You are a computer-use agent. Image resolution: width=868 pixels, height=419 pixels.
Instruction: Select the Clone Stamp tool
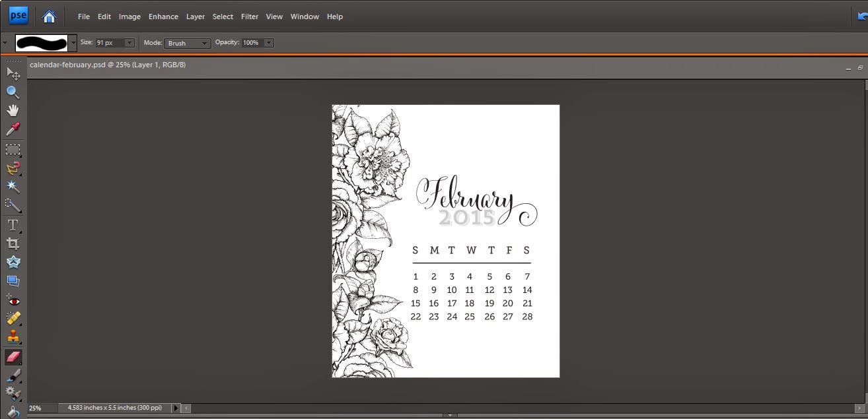[13, 337]
